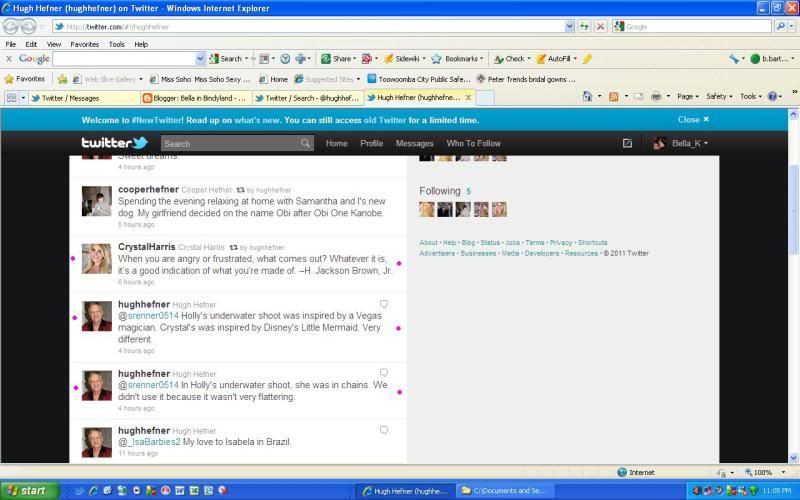Open the Favorites menu in the menu bar

tap(85, 44)
